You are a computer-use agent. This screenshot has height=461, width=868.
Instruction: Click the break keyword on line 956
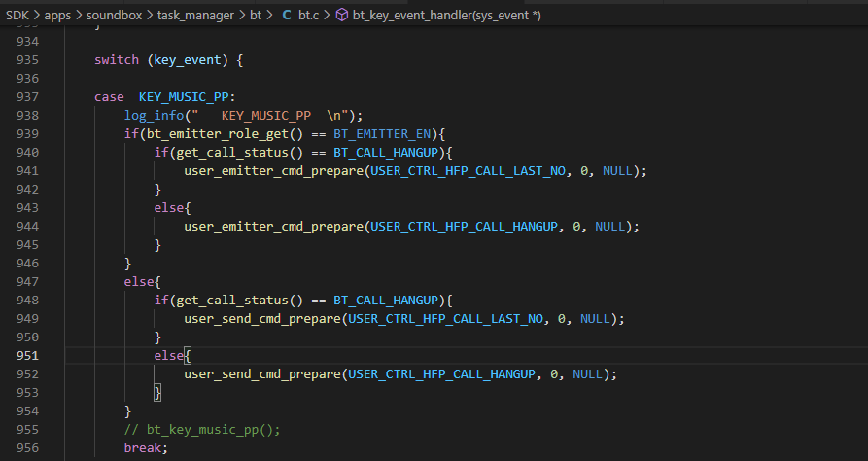point(142,447)
